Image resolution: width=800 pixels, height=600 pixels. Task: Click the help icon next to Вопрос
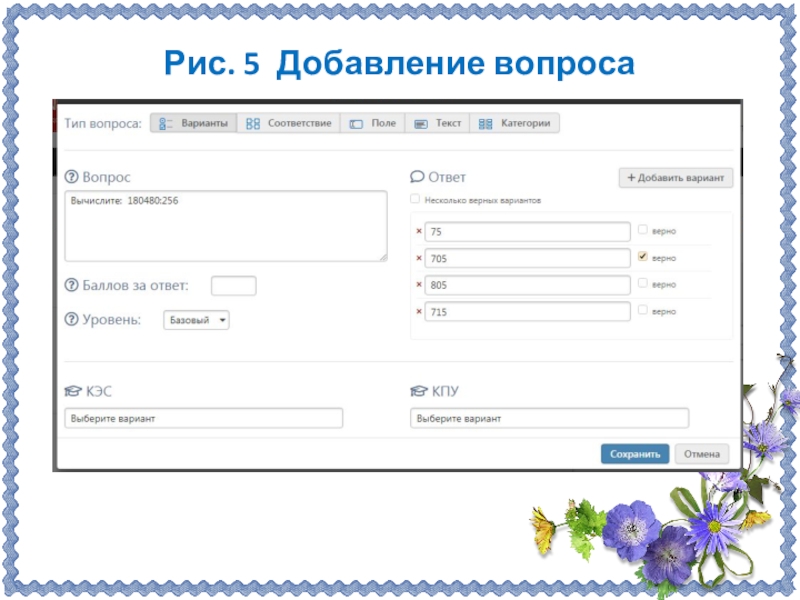pos(71,177)
